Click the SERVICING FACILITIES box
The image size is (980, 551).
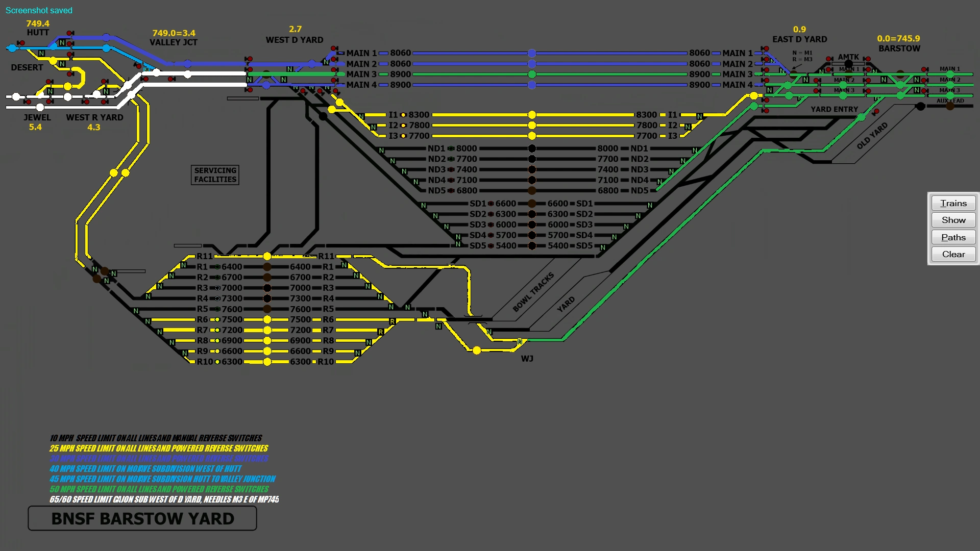[215, 175]
